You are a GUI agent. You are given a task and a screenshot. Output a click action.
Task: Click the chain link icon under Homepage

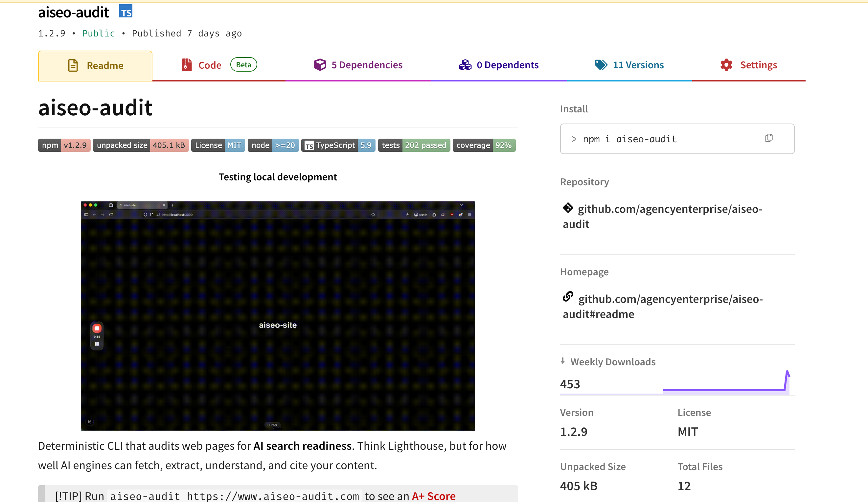[x=568, y=296]
